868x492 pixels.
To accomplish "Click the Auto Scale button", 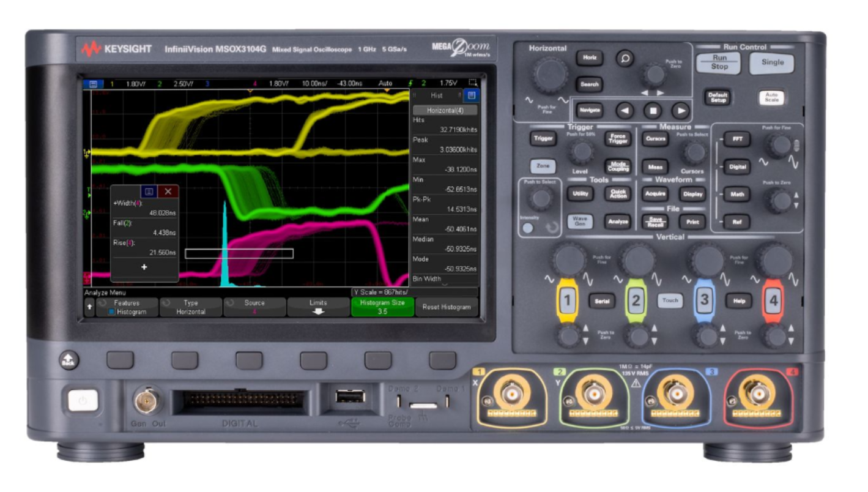I will tap(771, 97).
